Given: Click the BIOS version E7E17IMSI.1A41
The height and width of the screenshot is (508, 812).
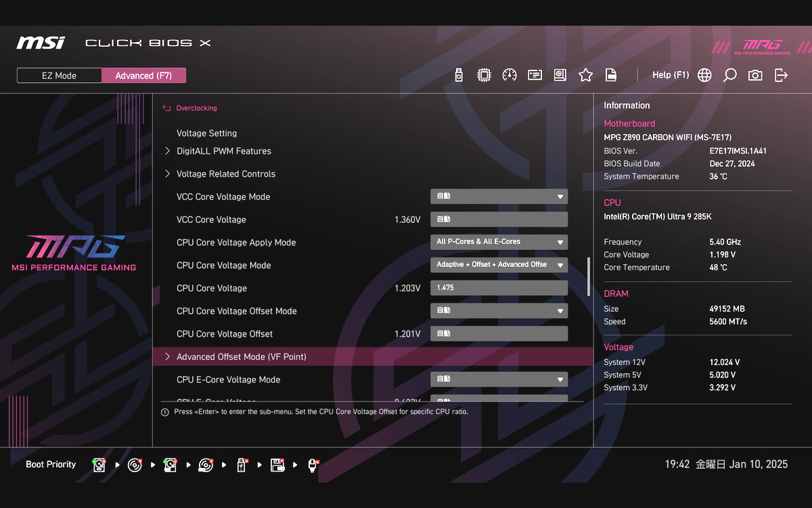Looking at the screenshot, I should coord(738,151).
